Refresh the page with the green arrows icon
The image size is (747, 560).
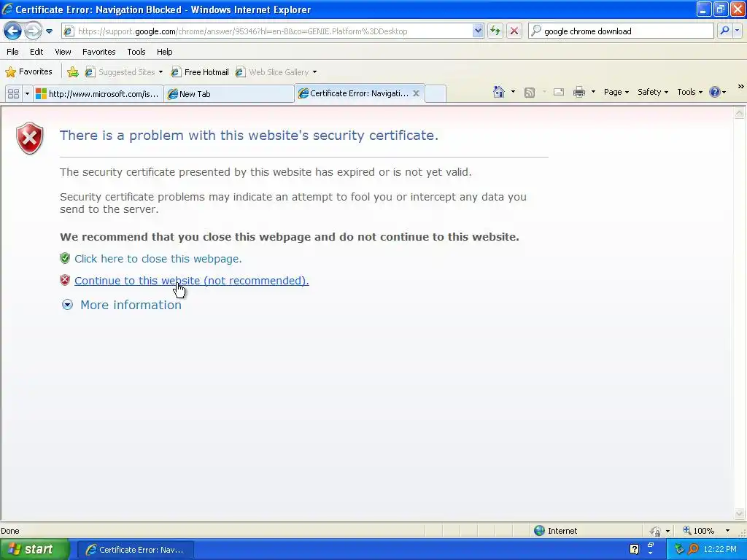coord(495,31)
